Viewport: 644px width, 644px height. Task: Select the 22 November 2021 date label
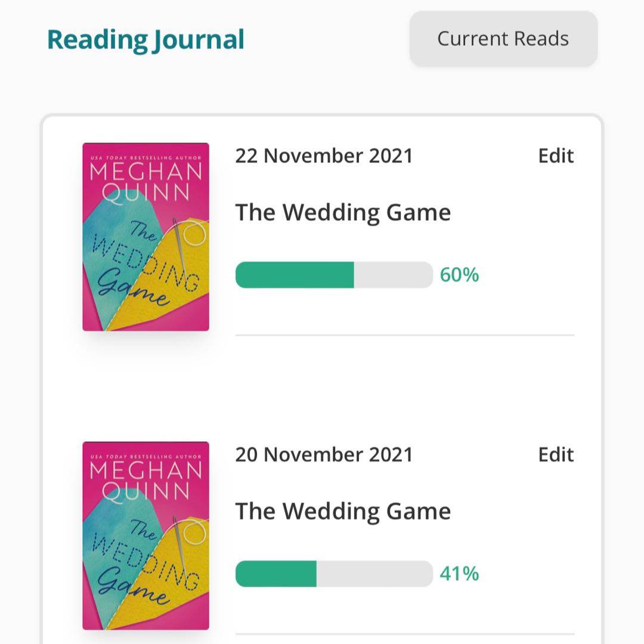[324, 156]
